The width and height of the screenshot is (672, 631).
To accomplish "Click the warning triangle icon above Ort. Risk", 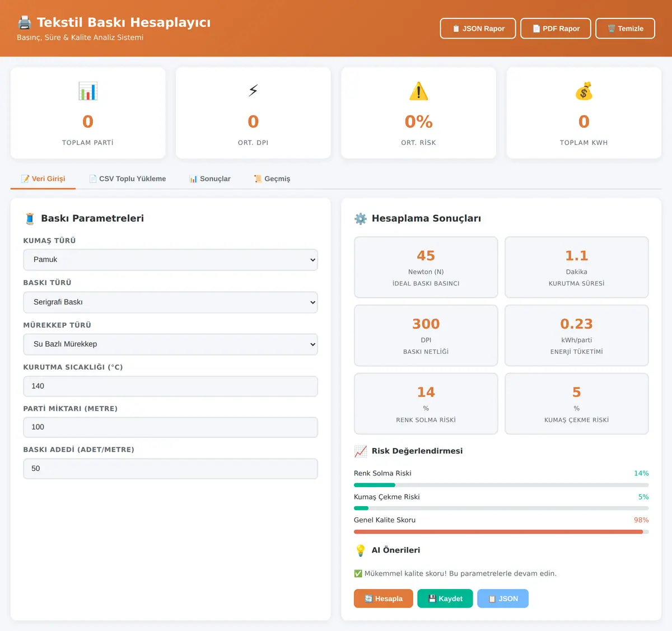I will tap(418, 91).
